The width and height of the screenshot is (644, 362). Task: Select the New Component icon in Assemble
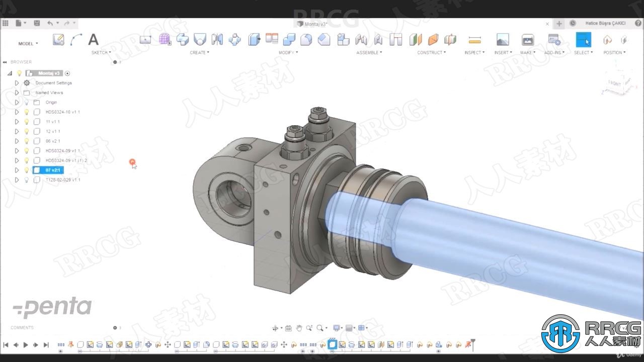(x=343, y=40)
